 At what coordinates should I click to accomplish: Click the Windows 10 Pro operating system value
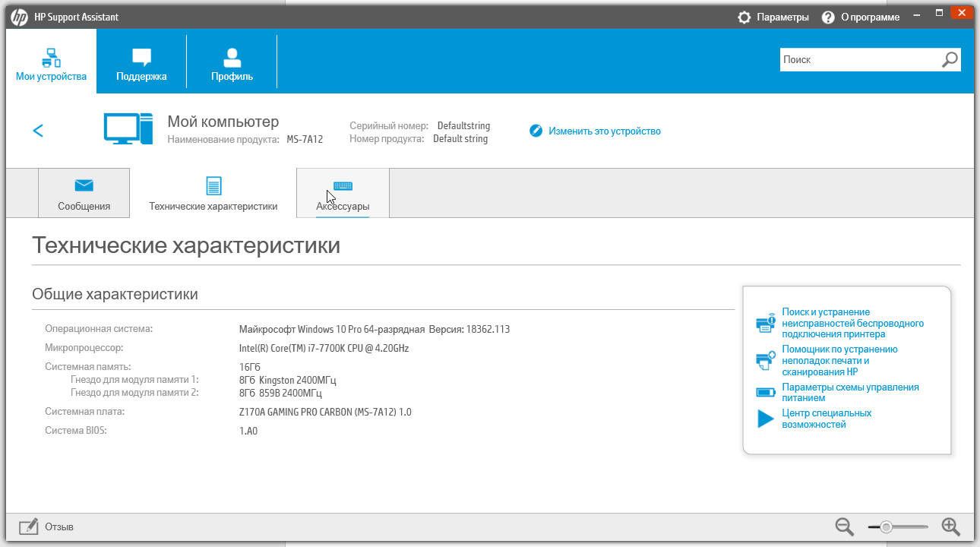(375, 329)
